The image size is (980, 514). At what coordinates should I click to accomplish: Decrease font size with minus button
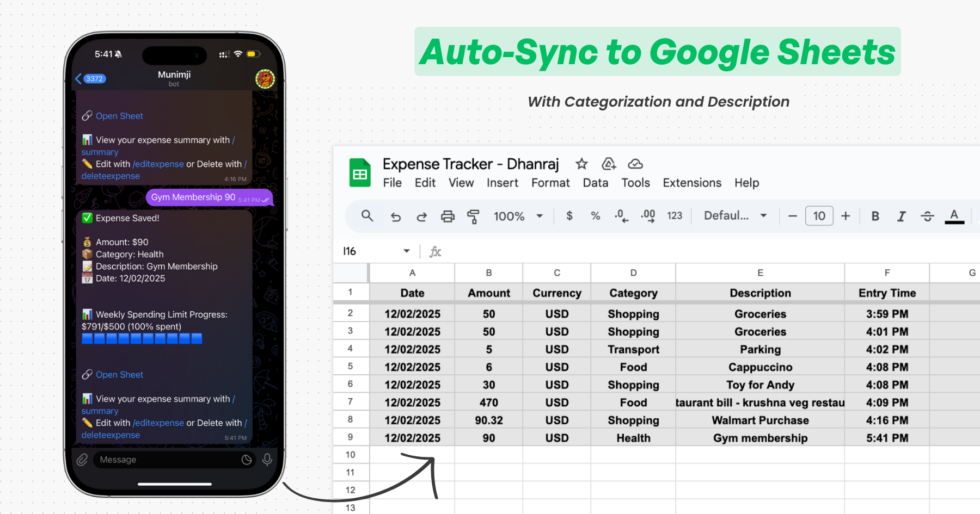(793, 216)
